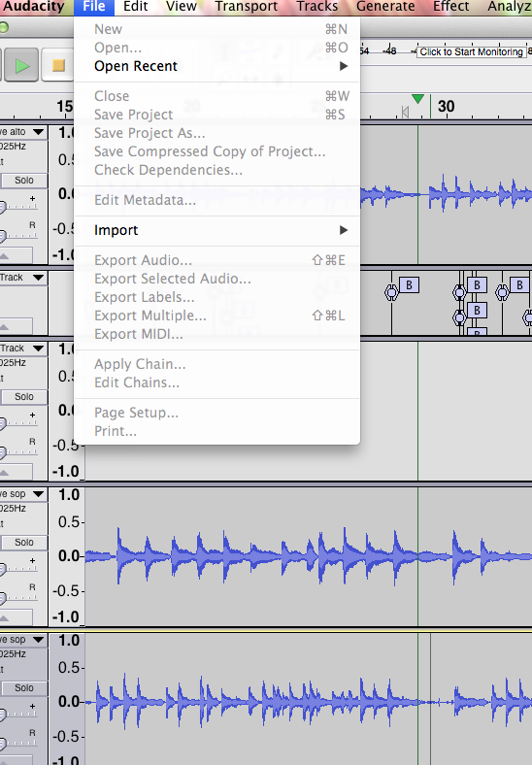The width and height of the screenshot is (532, 765).
Task: Toggle Solo on the alto track
Action: (x=24, y=181)
